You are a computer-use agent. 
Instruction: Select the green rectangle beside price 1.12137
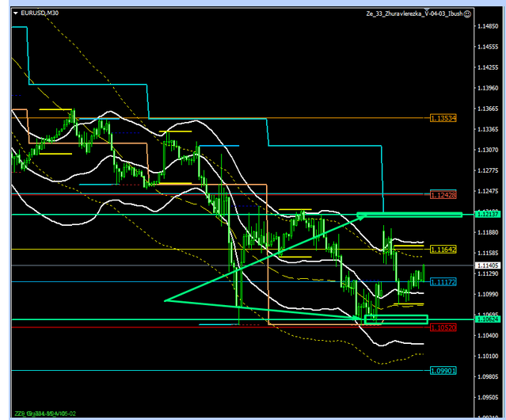(x=412, y=215)
